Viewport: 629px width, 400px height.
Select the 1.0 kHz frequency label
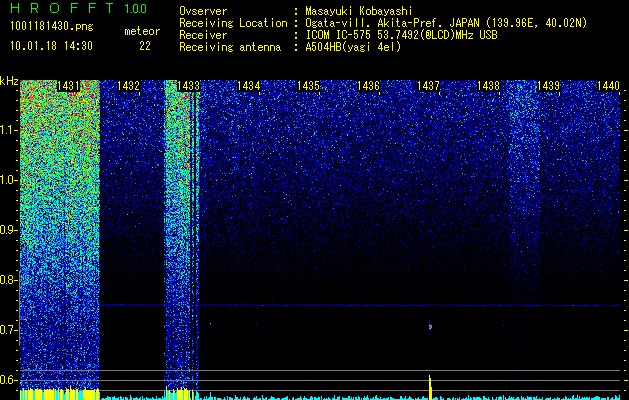7,181
